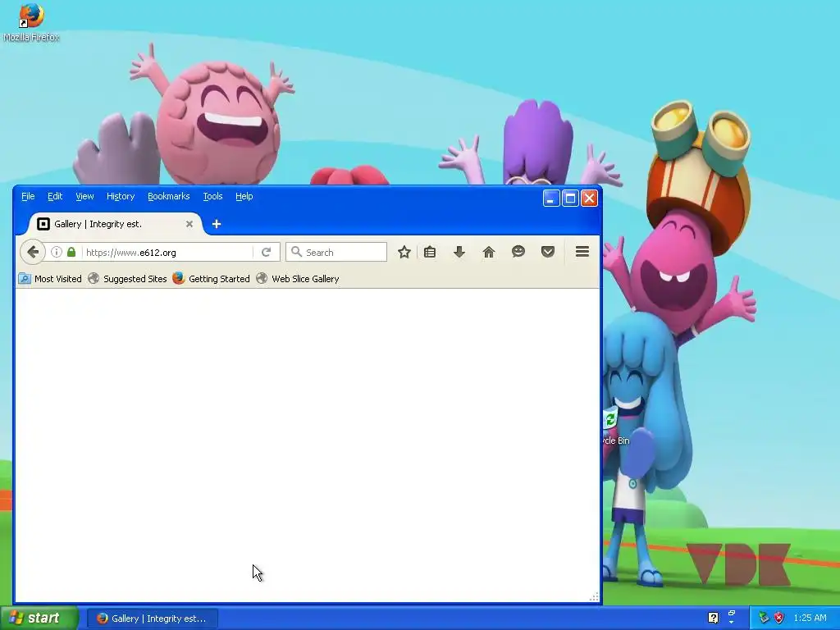The height and width of the screenshot is (630, 840).
Task: Go to the Firefox home page
Action: pos(489,252)
